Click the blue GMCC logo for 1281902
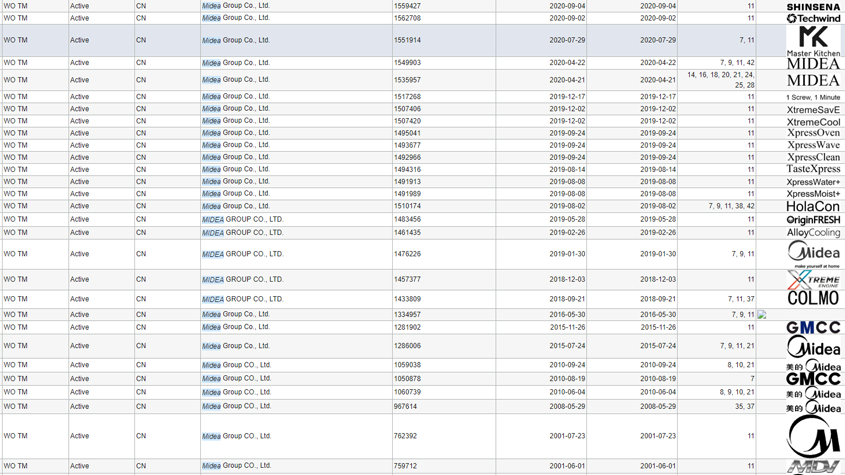The height and width of the screenshot is (475, 845). point(813,328)
